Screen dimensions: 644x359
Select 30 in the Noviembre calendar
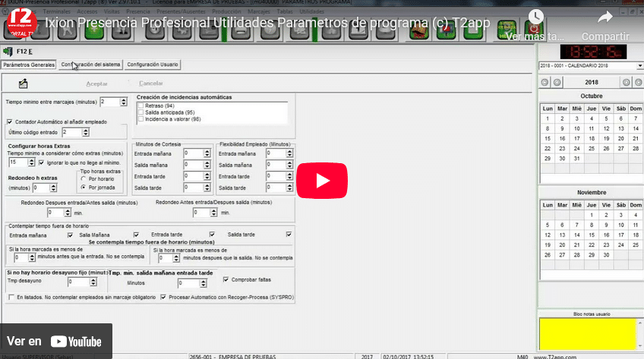(x=606, y=255)
